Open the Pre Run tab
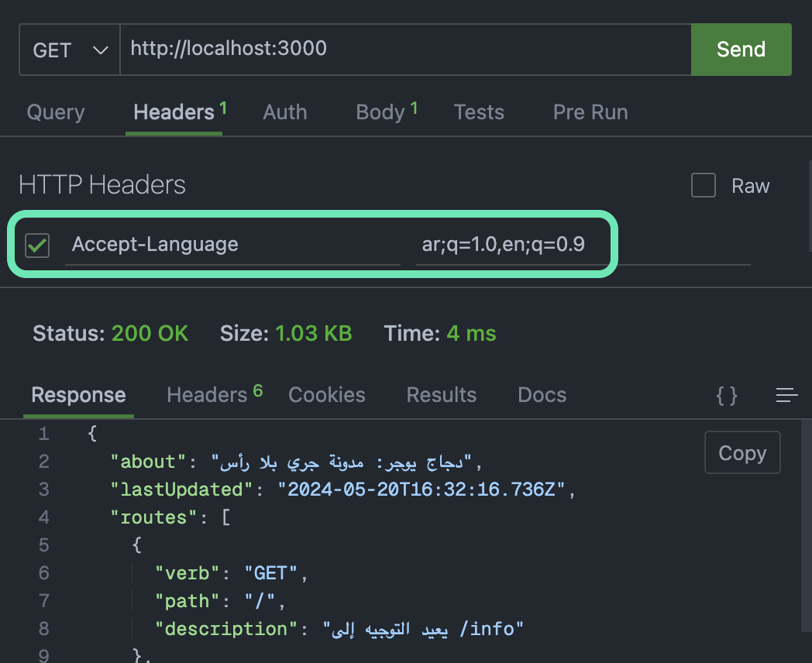 click(x=590, y=112)
